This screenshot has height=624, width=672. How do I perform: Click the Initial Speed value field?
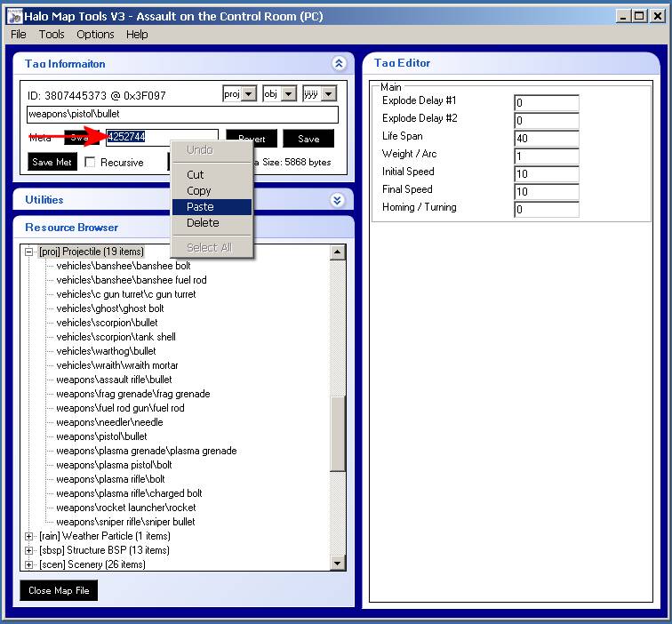tap(547, 174)
